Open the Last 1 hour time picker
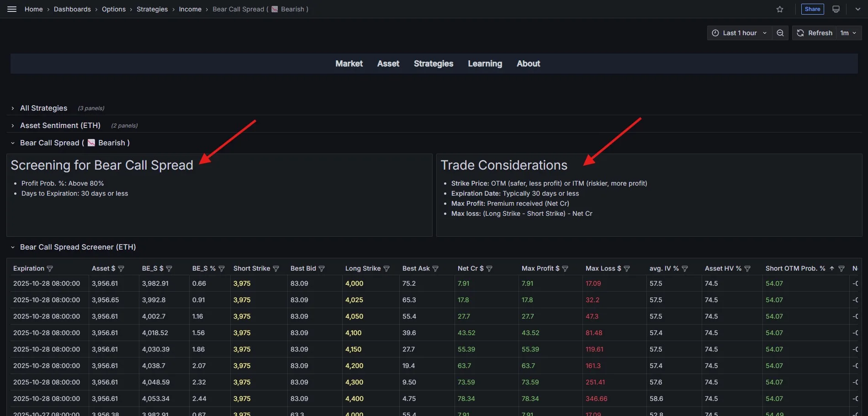 click(739, 33)
